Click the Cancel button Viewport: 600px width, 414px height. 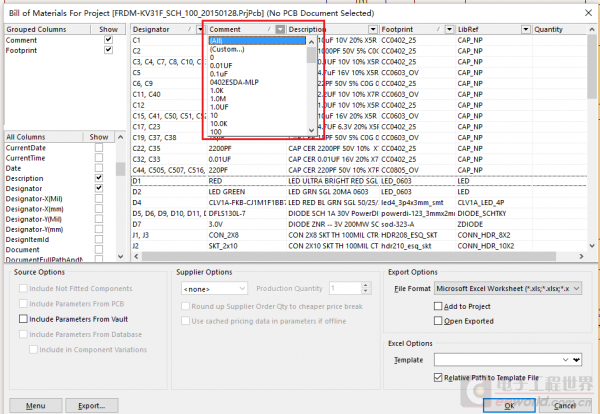coord(565,406)
